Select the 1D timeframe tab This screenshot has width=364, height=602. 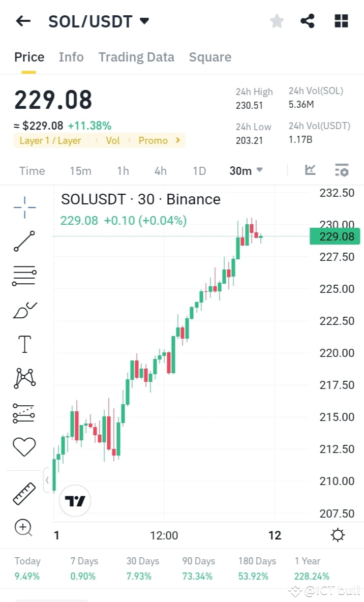point(199,171)
